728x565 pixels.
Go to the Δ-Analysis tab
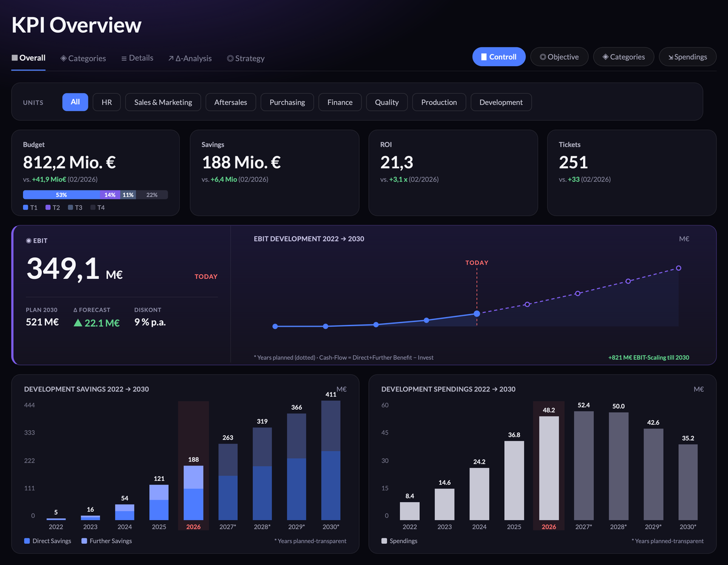point(190,58)
